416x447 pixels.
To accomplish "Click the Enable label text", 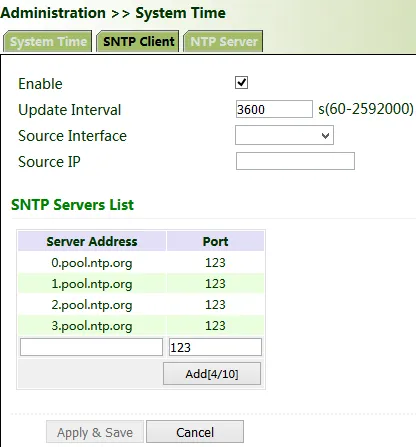I will point(40,84).
